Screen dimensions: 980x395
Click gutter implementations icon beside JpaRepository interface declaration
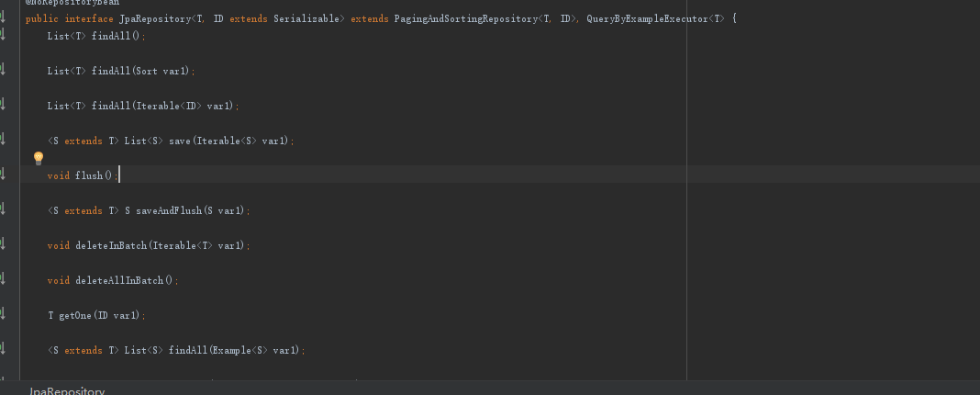(3, 17)
